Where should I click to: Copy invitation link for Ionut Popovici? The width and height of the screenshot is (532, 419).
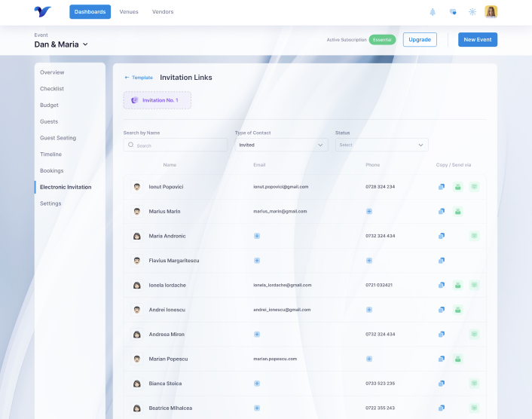(x=442, y=187)
